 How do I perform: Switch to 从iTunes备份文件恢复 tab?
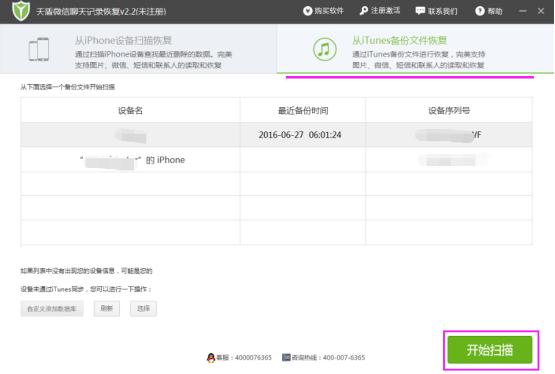point(416,49)
